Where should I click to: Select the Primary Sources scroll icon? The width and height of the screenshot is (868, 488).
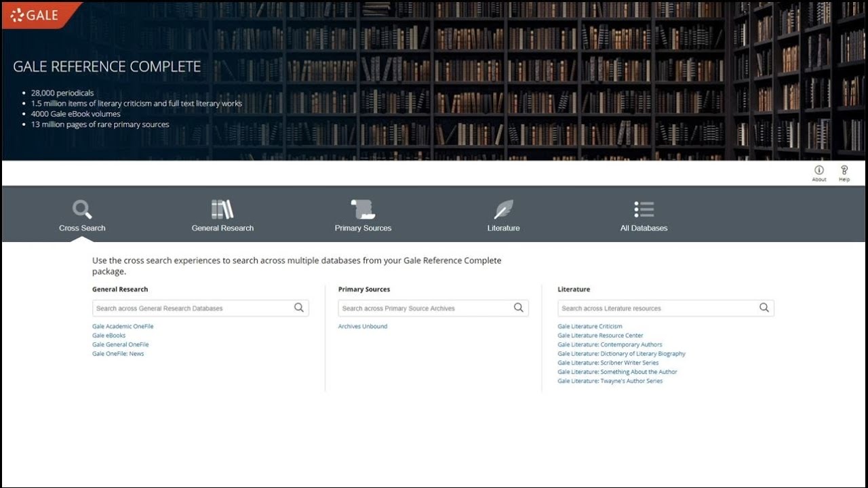[x=363, y=209]
